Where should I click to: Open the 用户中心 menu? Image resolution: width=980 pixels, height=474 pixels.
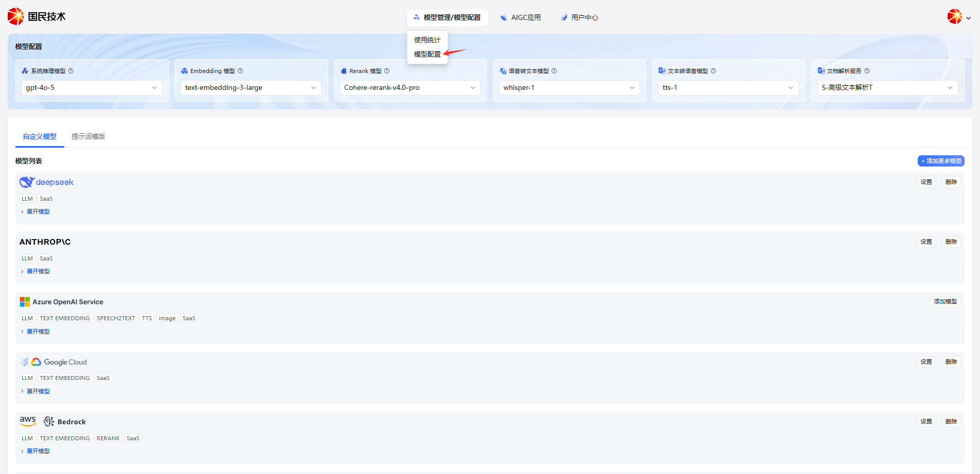coord(580,17)
